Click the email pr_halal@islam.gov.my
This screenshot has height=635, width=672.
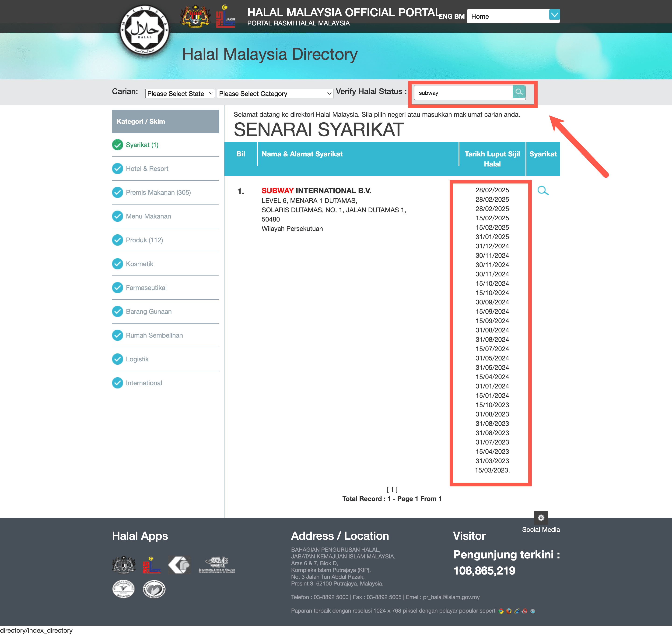point(451,597)
